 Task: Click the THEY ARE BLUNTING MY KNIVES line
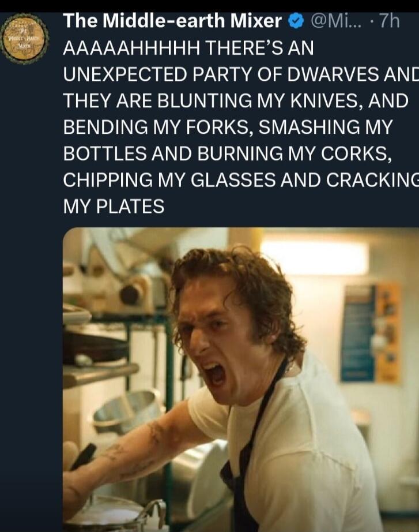236,101
